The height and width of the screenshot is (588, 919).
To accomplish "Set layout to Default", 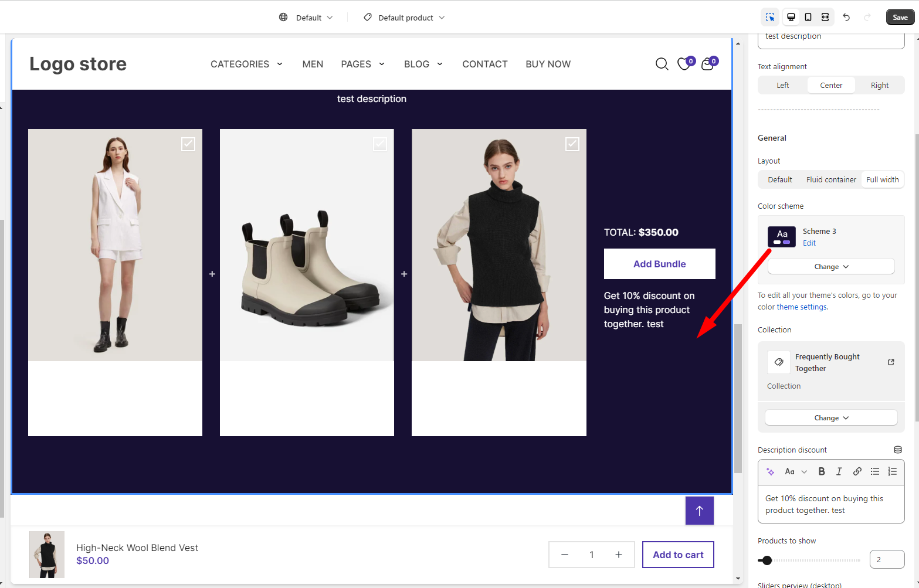I will point(780,179).
